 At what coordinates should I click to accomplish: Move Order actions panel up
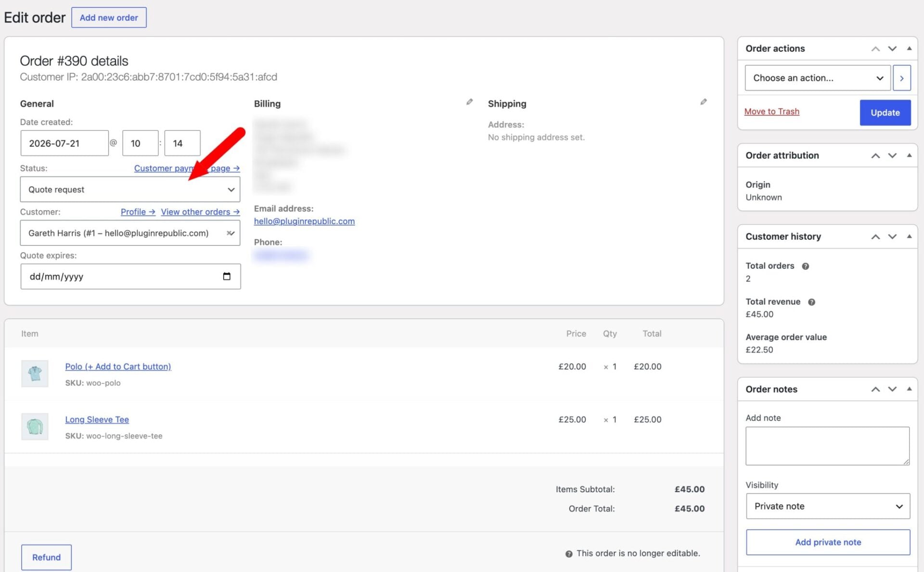[x=875, y=49]
